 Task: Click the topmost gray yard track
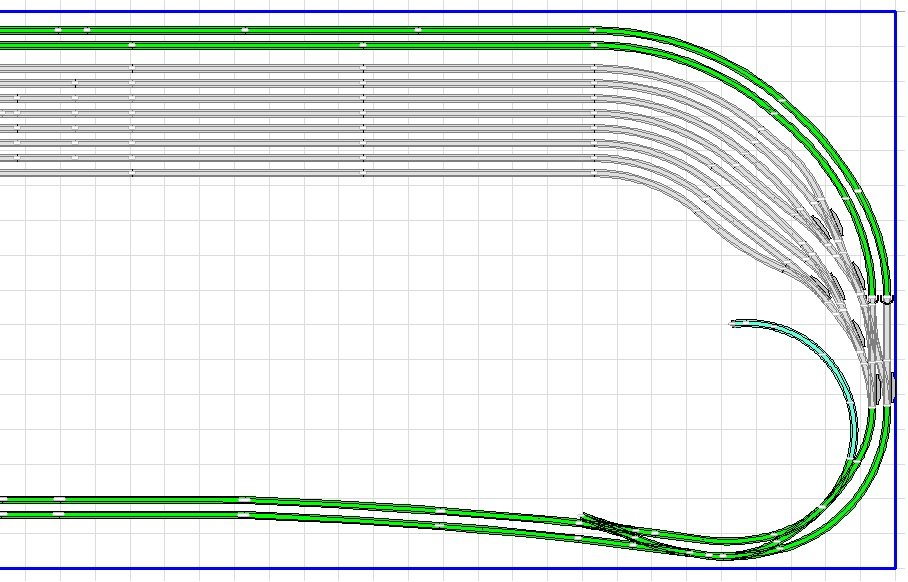[x=300, y=67]
